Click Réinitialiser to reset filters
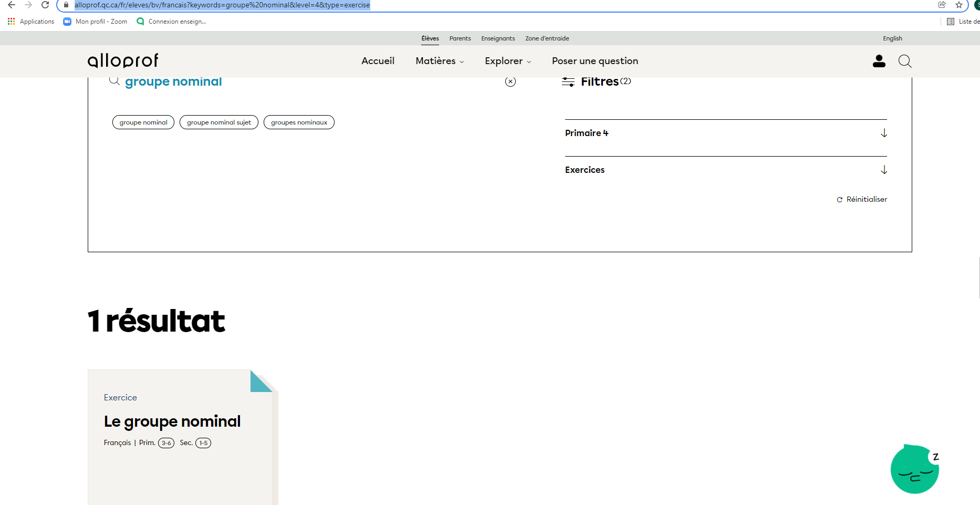This screenshot has width=980, height=505. pos(862,199)
